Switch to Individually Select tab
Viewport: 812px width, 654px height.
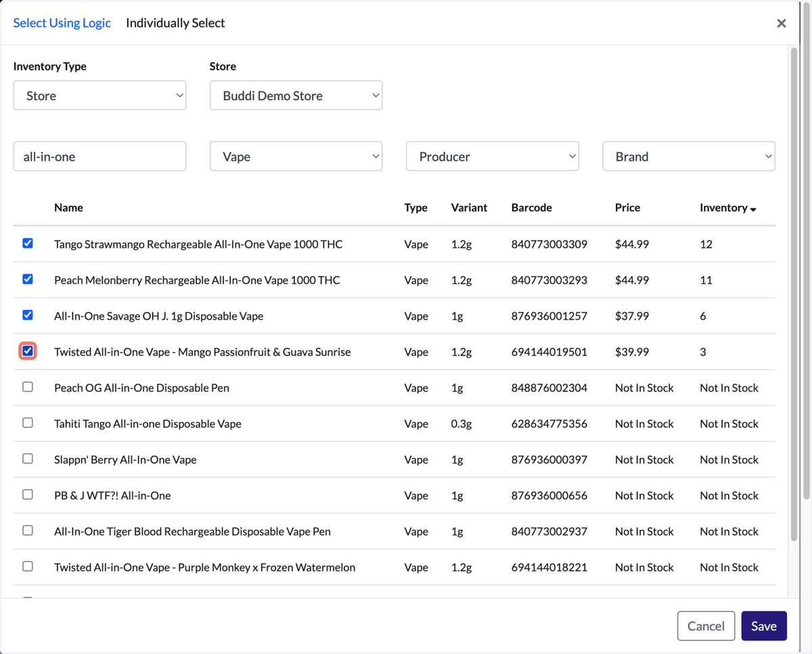(x=175, y=23)
